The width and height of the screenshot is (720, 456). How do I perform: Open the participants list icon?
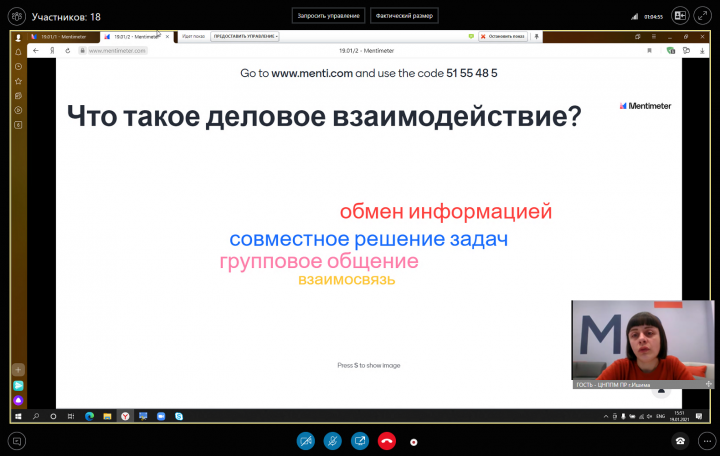(x=15, y=16)
